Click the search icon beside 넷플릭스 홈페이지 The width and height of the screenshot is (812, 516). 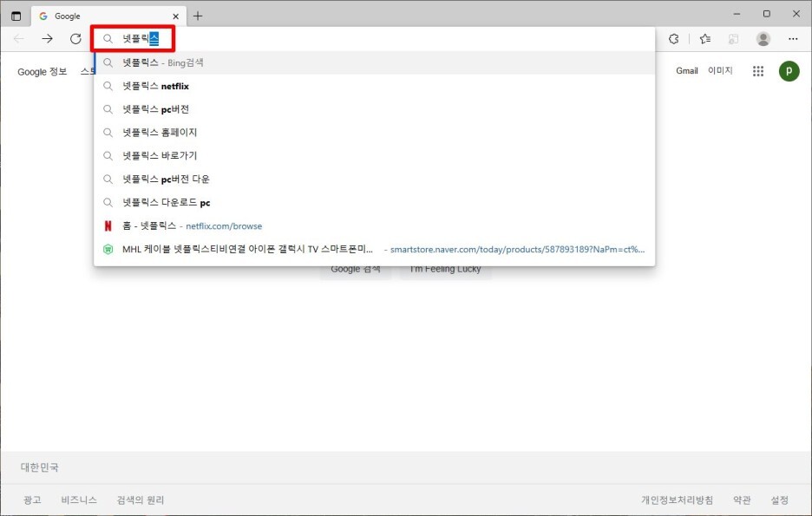coord(108,133)
